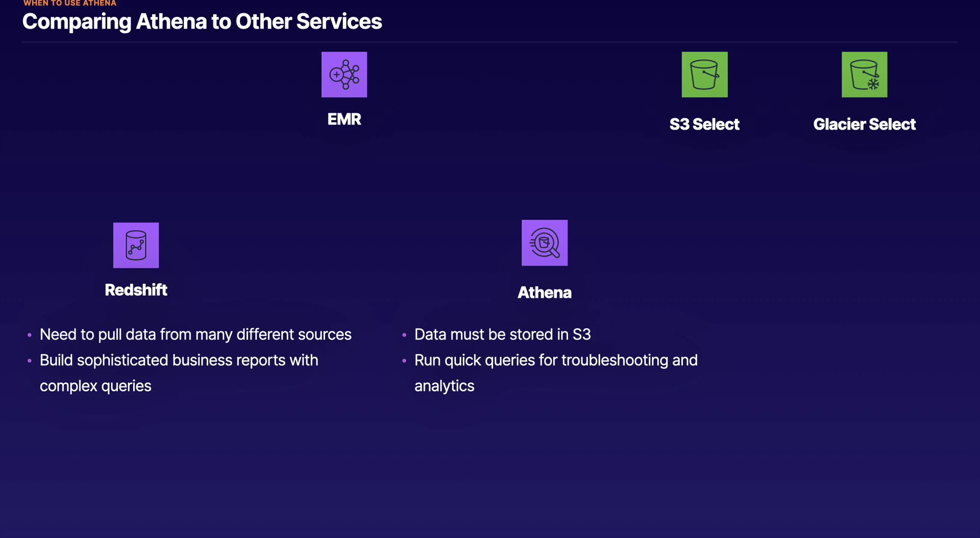The width and height of the screenshot is (980, 538).
Task: Click "Run quick queries for troubleshooting and" line
Action: (x=556, y=360)
